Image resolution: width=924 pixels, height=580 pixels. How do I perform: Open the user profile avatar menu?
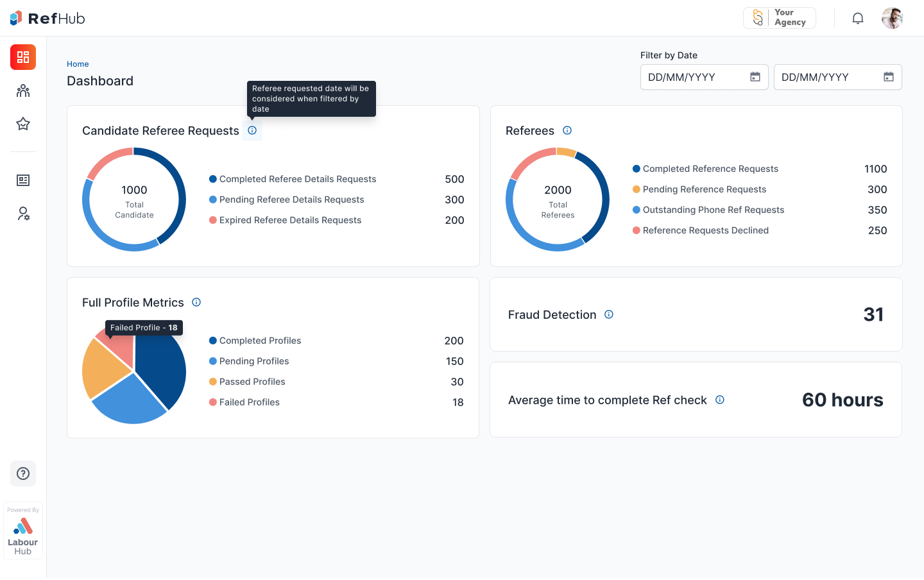892,18
